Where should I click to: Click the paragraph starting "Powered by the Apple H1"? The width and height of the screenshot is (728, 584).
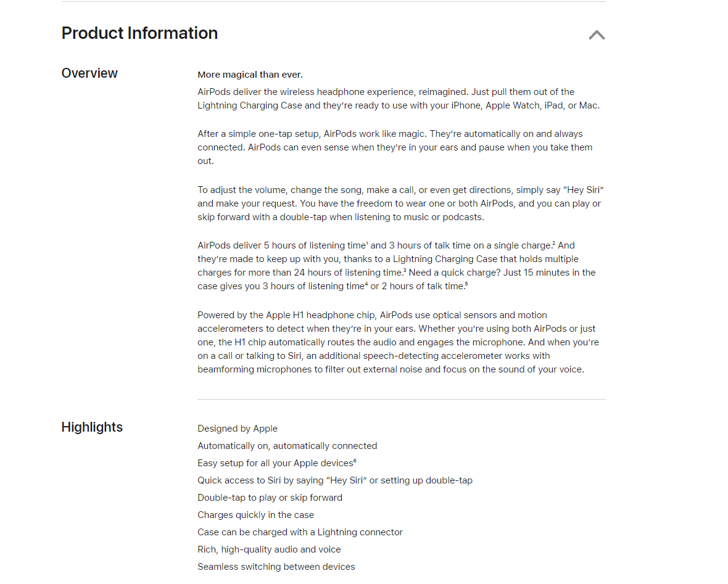pyautogui.click(x=398, y=342)
